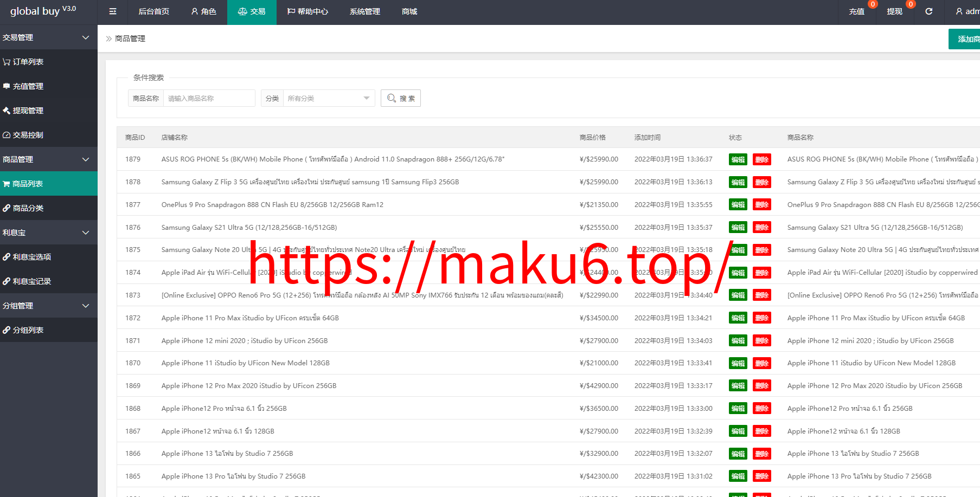Go to 提现管理 in the sidebar
The image size is (980, 497).
pyautogui.click(x=49, y=111)
